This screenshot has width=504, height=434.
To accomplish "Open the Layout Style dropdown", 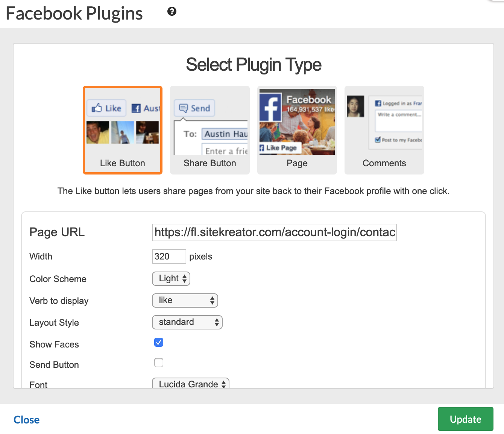I will click(x=187, y=322).
